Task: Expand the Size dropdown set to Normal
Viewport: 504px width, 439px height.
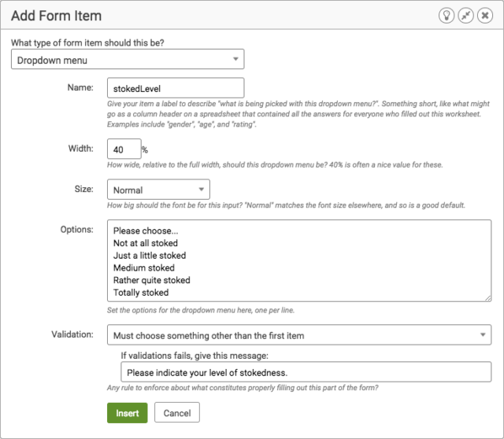Action: (x=158, y=190)
